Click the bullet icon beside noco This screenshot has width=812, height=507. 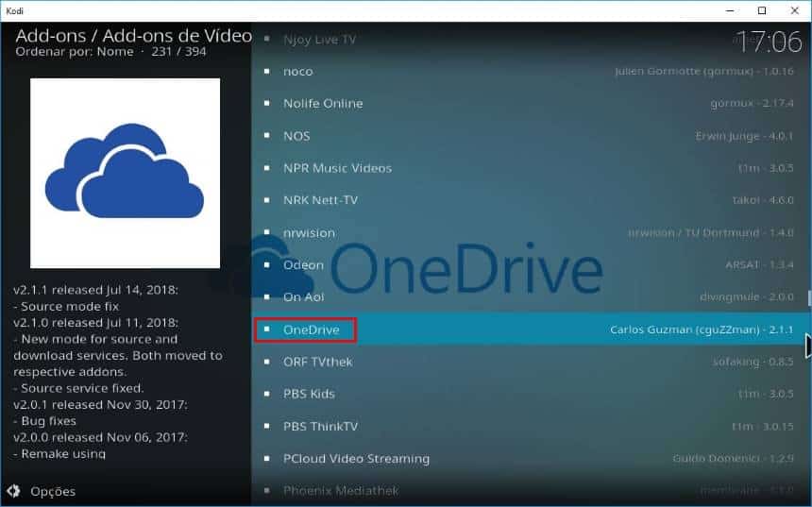coord(266,71)
